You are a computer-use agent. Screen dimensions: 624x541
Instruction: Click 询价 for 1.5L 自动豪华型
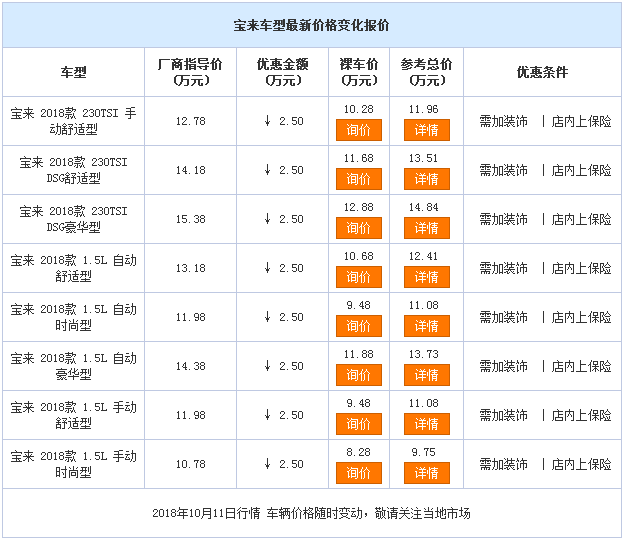(x=359, y=375)
